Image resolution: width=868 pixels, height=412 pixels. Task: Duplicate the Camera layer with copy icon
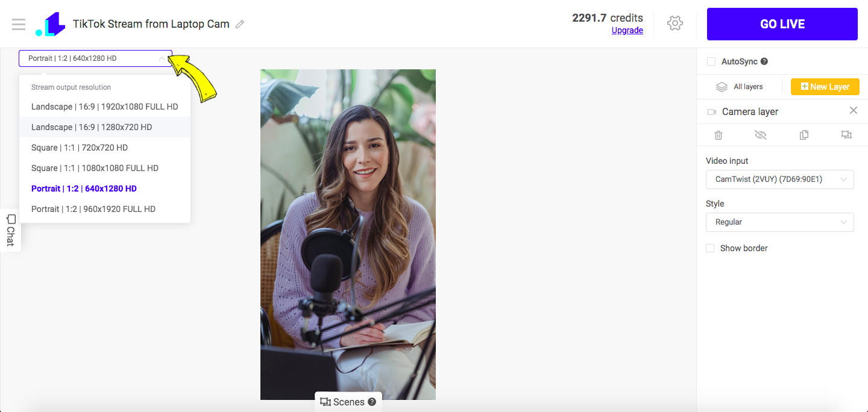point(804,135)
